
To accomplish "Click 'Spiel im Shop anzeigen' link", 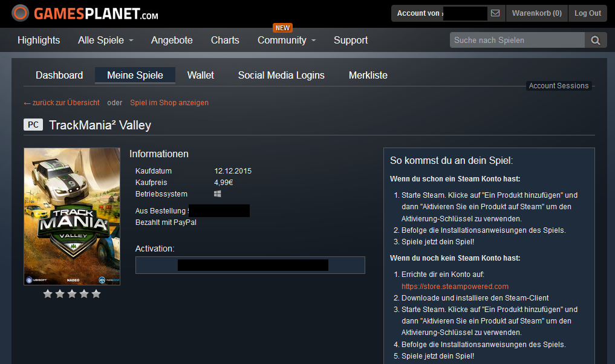I will [x=169, y=103].
